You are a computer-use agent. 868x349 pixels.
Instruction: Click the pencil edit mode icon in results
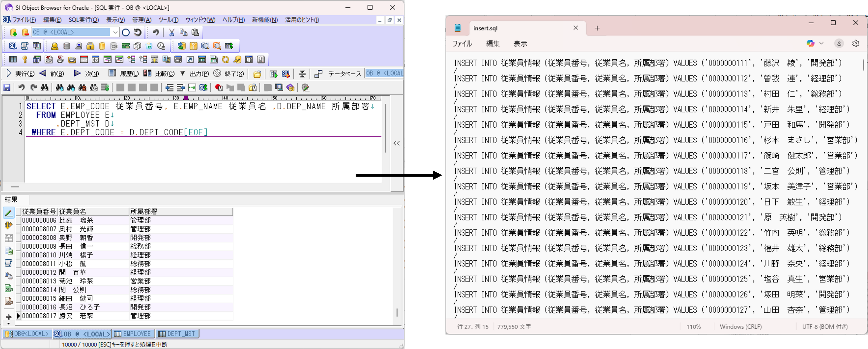9,213
